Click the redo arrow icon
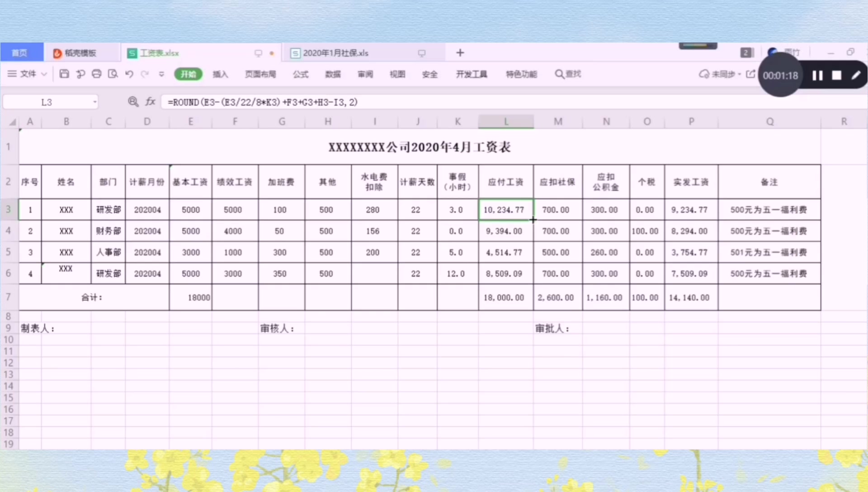Viewport: 868px width, 492px height. (x=145, y=74)
